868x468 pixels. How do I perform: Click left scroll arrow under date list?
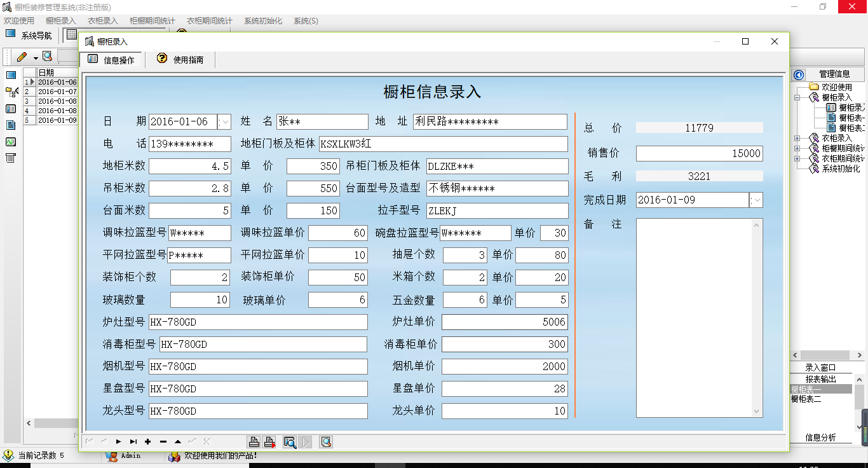click(29, 423)
